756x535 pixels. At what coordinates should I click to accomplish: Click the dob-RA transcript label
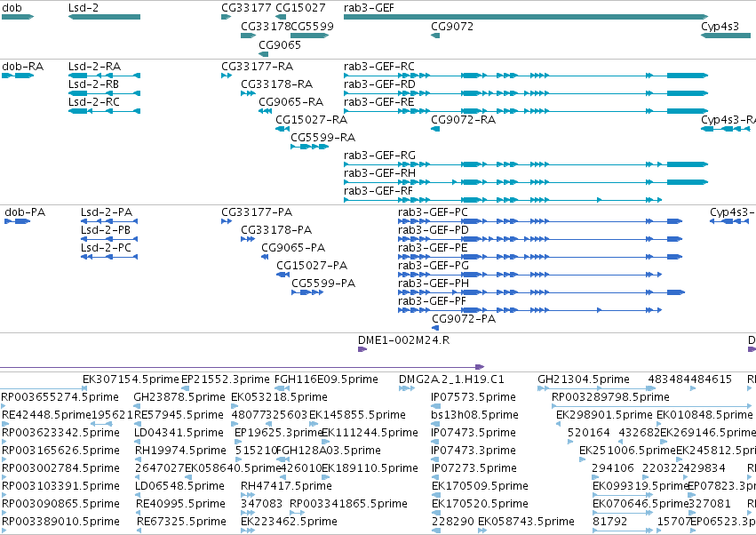tap(23, 66)
